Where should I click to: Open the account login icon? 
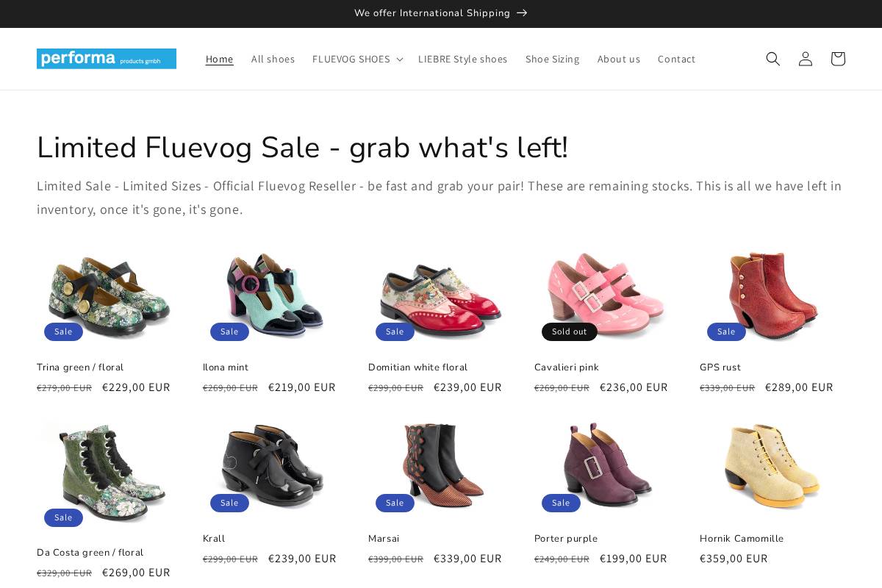805,59
